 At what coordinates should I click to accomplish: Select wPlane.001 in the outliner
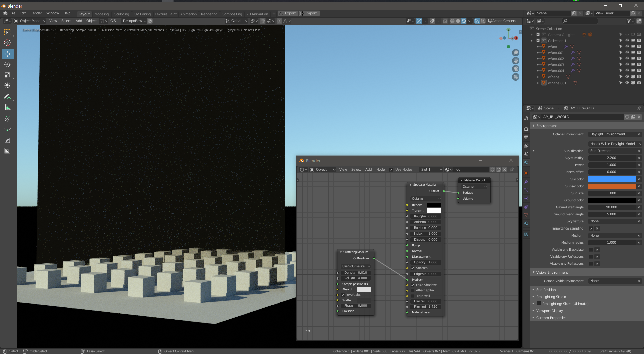[x=557, y=83]
